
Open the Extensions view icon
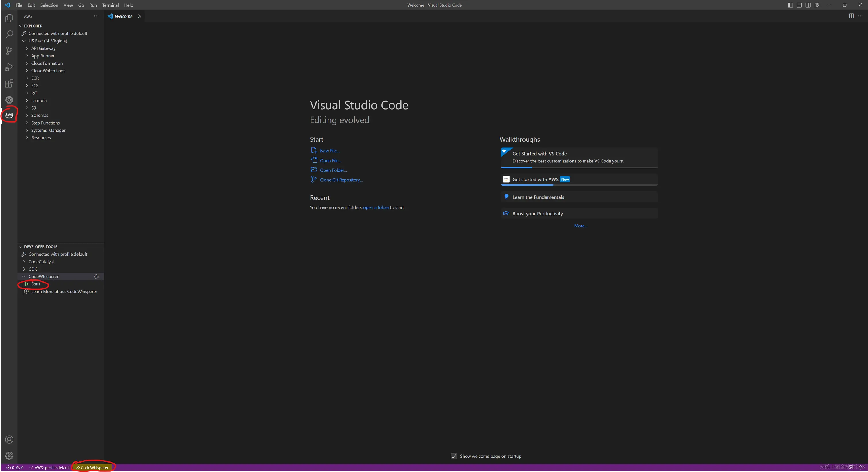(9, 83)
